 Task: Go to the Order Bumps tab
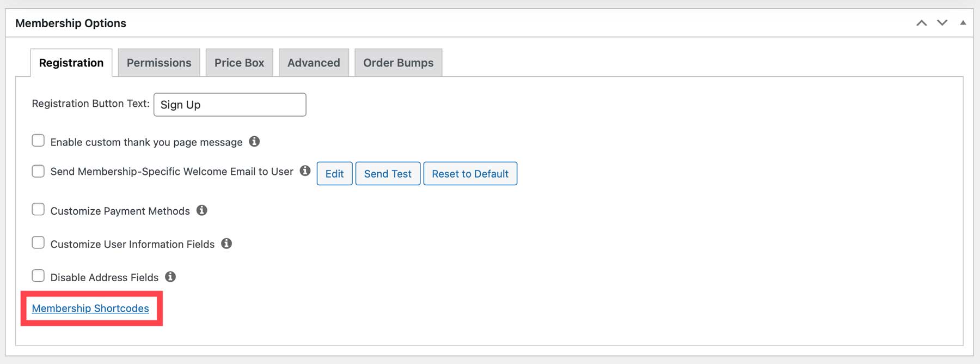click(x=398, y=63)
